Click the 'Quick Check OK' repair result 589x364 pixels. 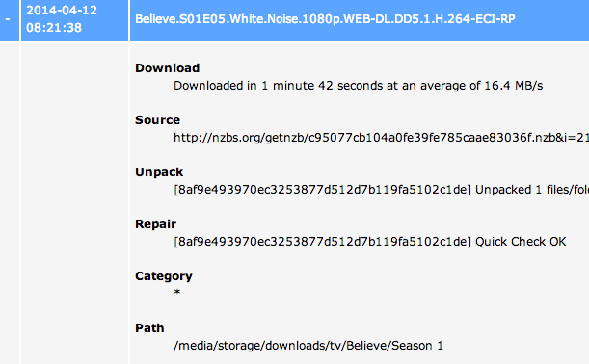tap(521, 242)
